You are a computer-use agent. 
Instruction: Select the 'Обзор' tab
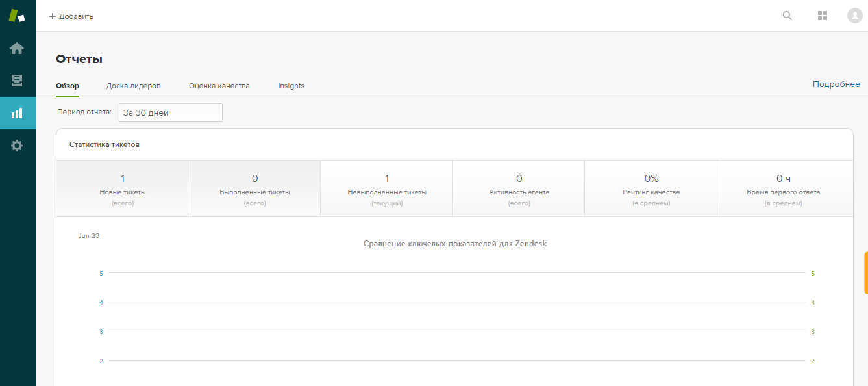point(68,85)
